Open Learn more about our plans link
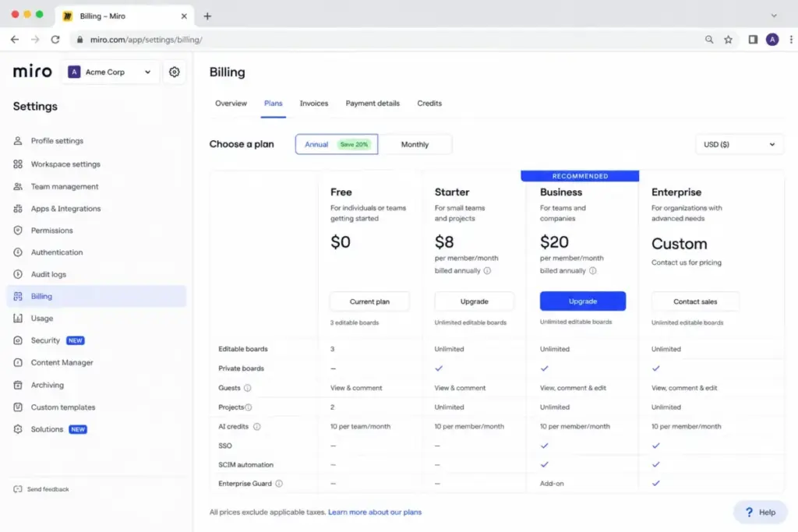This screenshot has height=532, width=798. 375,513
